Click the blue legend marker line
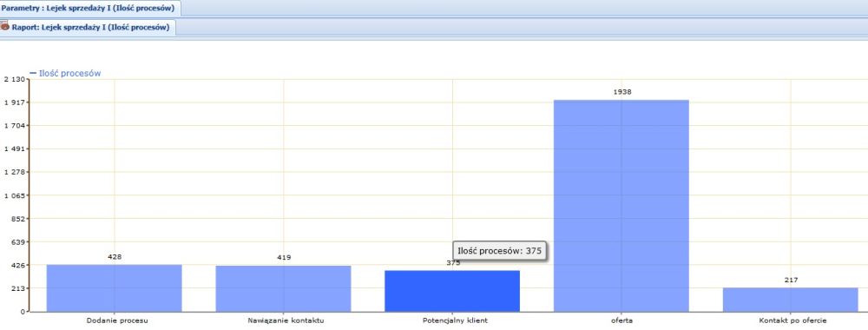Viewport: 868px width, 330px height. (33, 73)
